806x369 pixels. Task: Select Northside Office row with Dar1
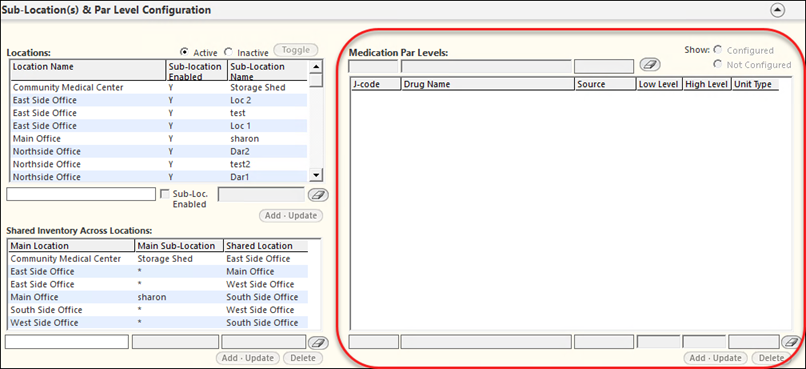click(158, 177)
